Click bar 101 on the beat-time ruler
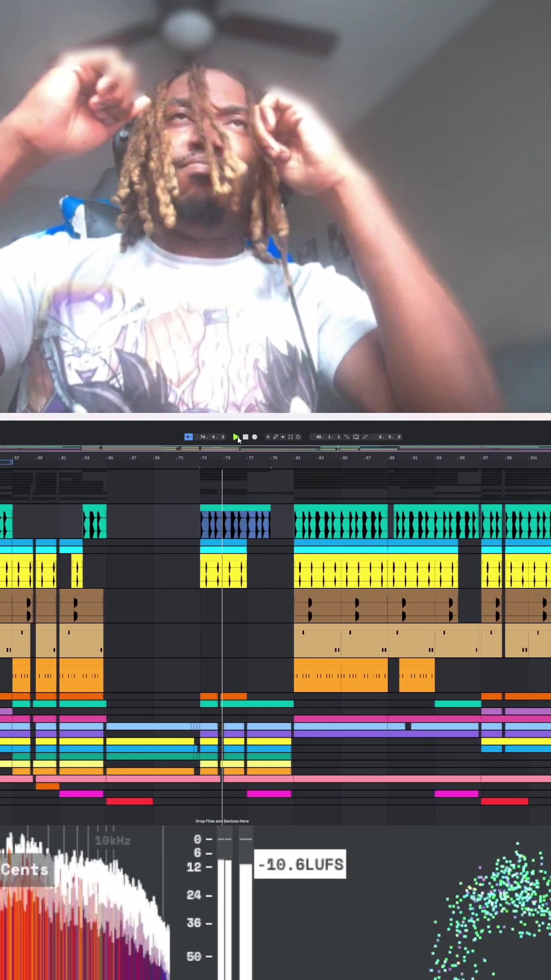551x980 pixels. click(x=533, y=458)
